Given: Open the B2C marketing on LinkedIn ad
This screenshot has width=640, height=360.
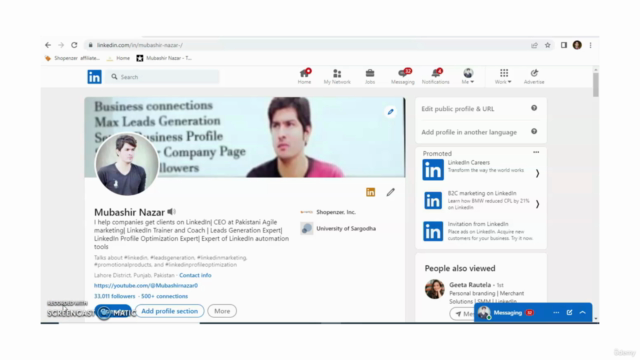Looking at the screenshot, I should pyautogui.click(x=476, y=200).
